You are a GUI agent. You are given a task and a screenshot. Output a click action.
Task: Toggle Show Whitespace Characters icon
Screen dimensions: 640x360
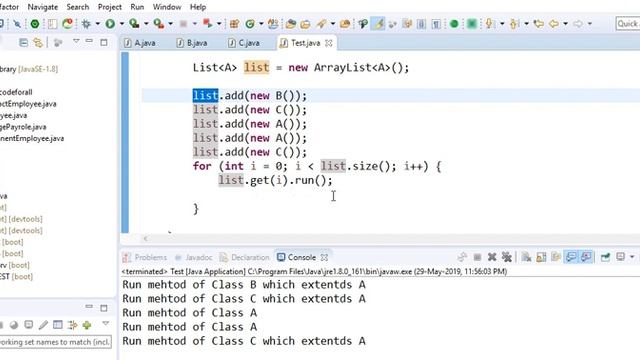coord(436,24)
